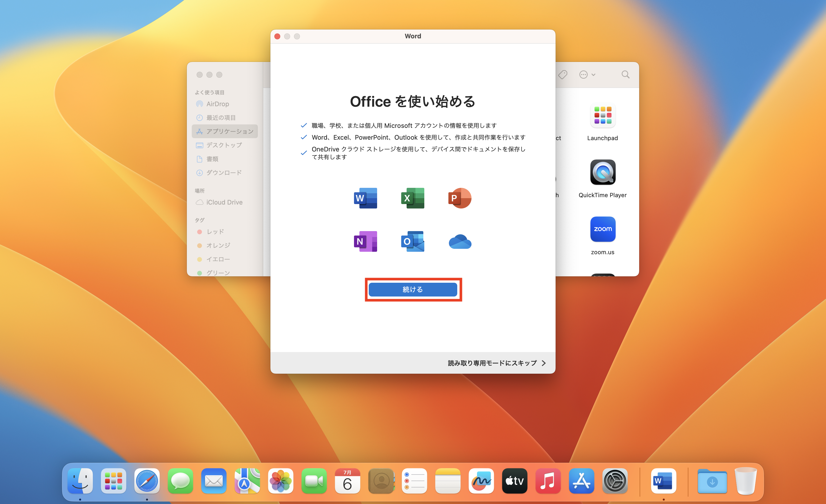Open Apple TV from the Dock
826x504 pixels.
point(515,481)
